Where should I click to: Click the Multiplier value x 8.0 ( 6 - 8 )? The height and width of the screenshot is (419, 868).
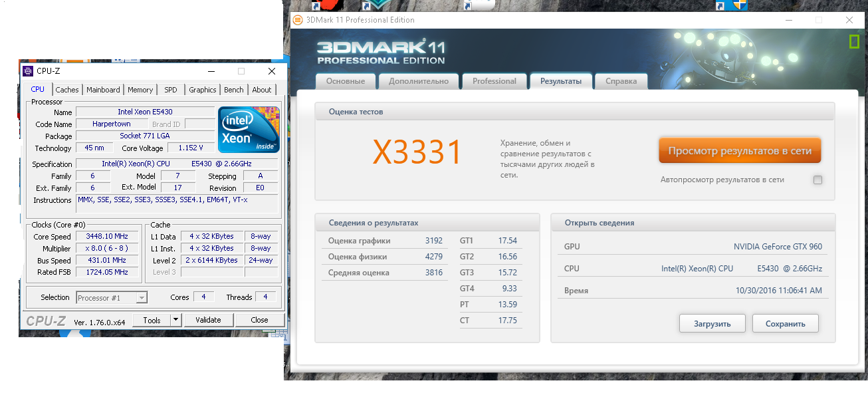tap(106, 248)
